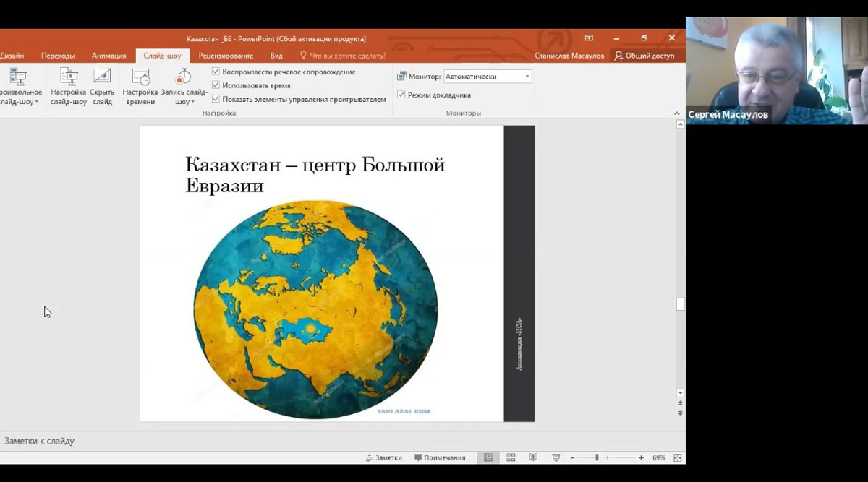Toggle Воспроизвести речевое сопровождение checkbox
This screenshot has width=868, height=482.
216,72
